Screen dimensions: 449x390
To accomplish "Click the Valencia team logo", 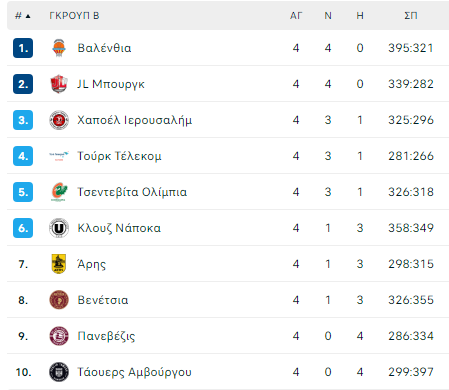I will [59, 48].
